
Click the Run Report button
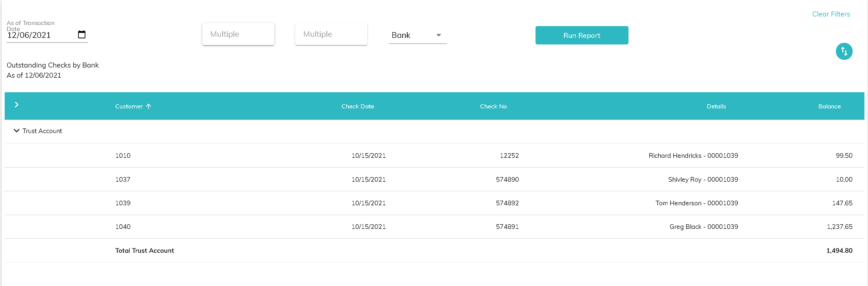[581, 35]
